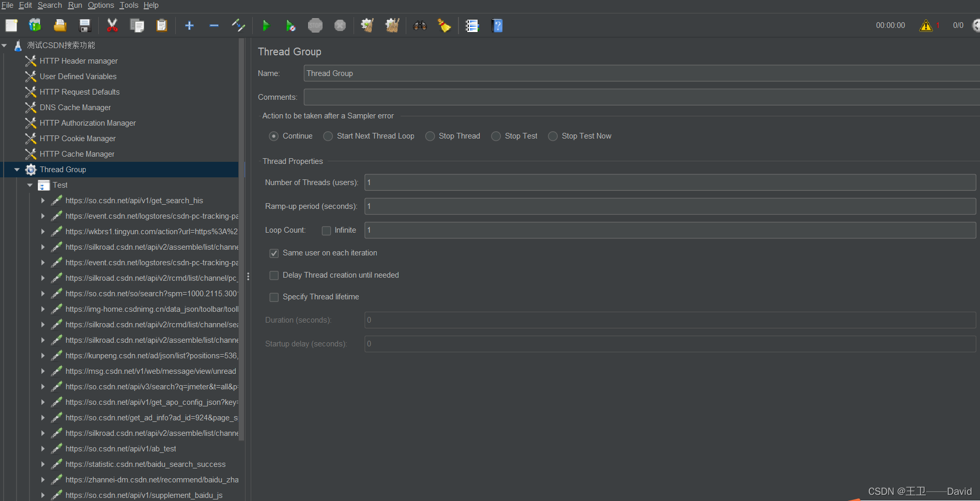Reset search with the broom icon
This screenshot has height=501, width=980.
pos(445,25)
